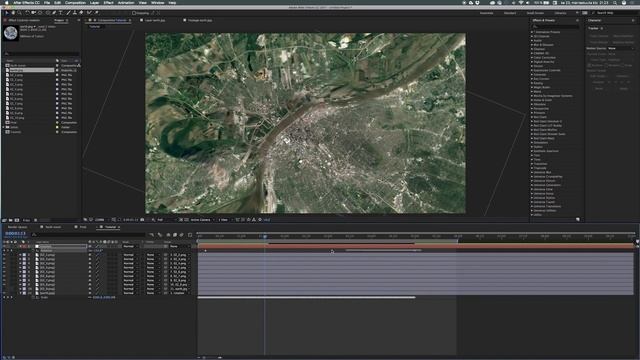
Task: Switch to the Layer earth.jpg viewer tab
Action: coord(155,20)
